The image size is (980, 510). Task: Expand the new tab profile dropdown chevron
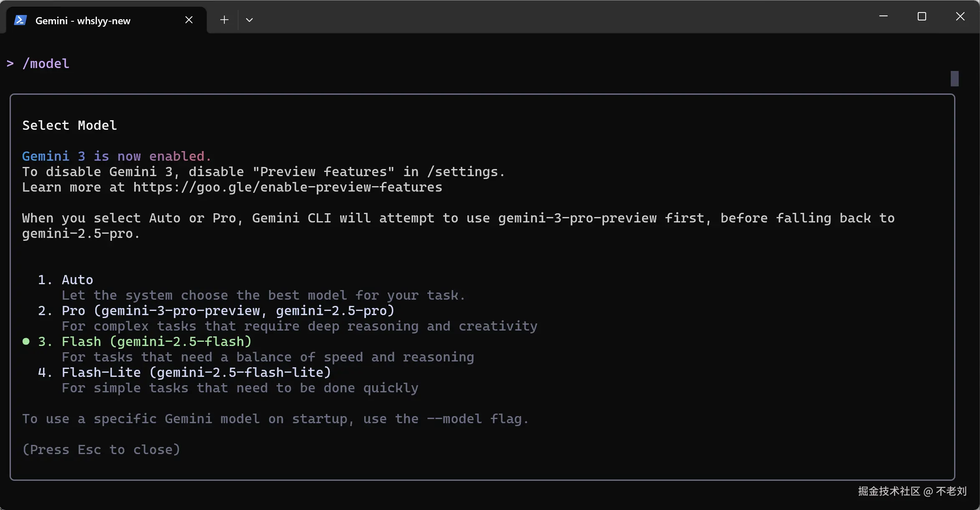(x=249, y=20)
